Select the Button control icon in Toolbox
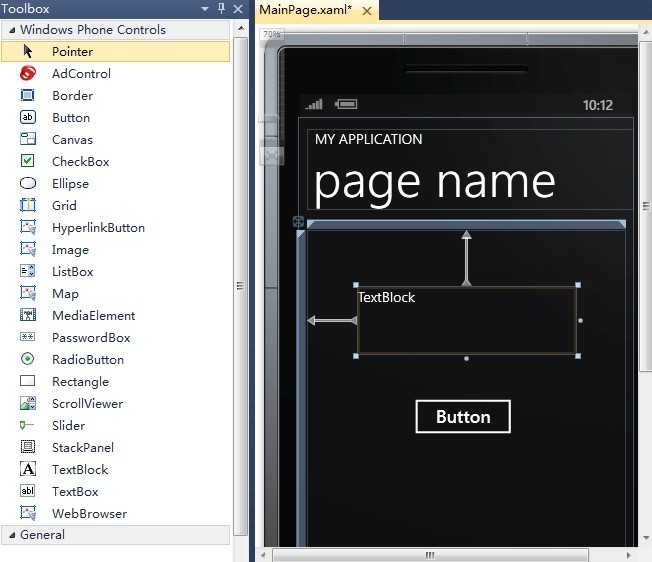652x562 pixels. tap(27, 117)
